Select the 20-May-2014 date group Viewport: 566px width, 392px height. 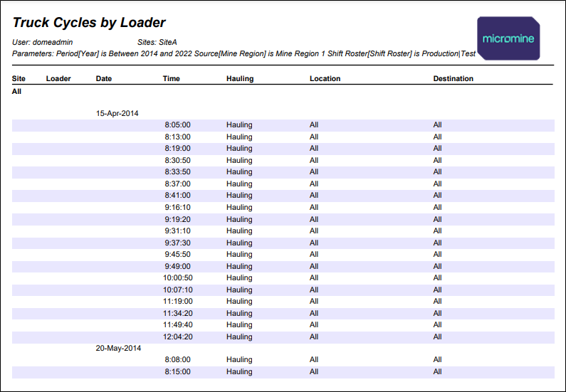(x=118, y=348)
